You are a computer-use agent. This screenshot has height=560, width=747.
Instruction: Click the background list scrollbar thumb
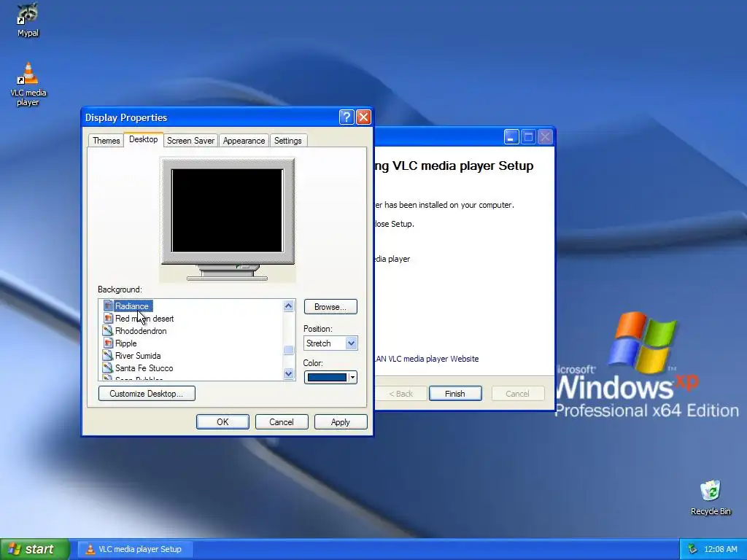click(x=288, y=350)
